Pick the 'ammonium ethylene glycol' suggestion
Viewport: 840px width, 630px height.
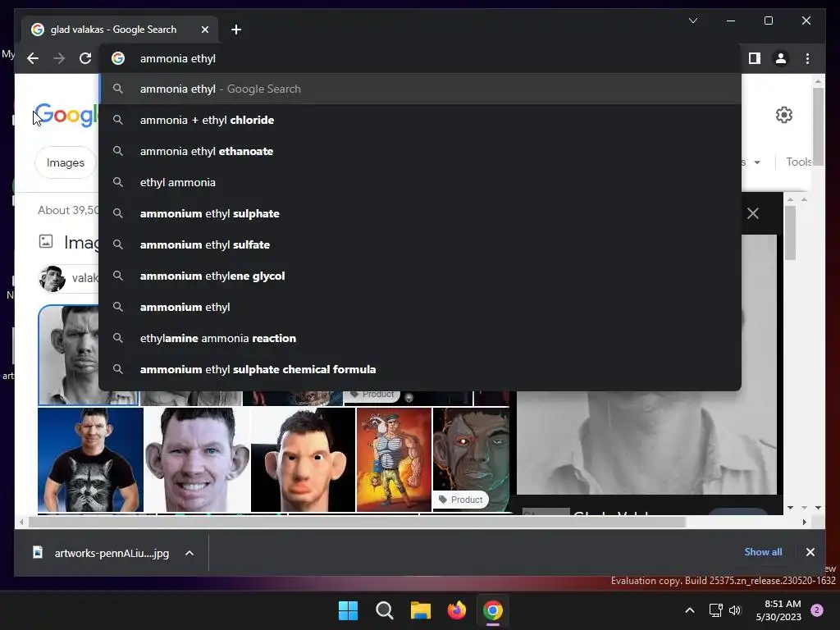420,276
